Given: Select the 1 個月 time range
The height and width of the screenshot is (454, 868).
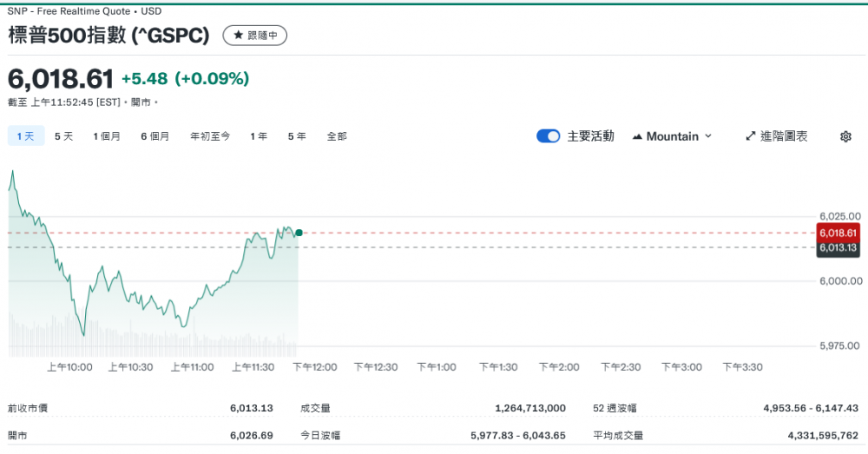Looking at the screenshot, I should (107, 136).
